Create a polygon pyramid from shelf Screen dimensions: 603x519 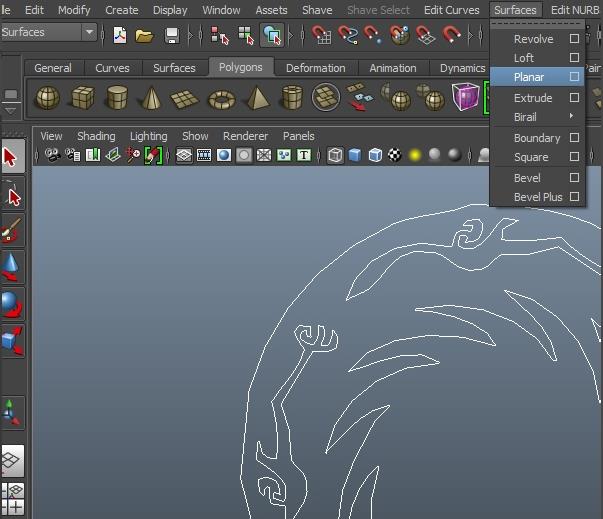click(257, 98)
